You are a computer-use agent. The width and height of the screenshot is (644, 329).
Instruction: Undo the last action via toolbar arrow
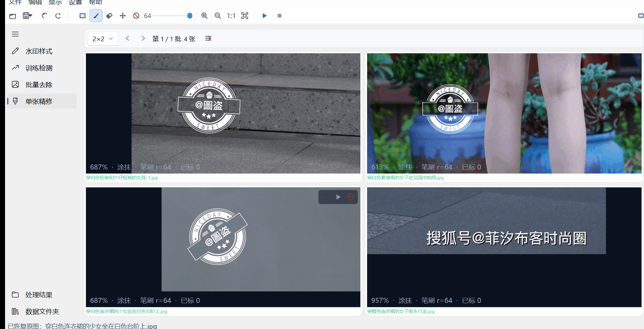(x=44, y=16)
